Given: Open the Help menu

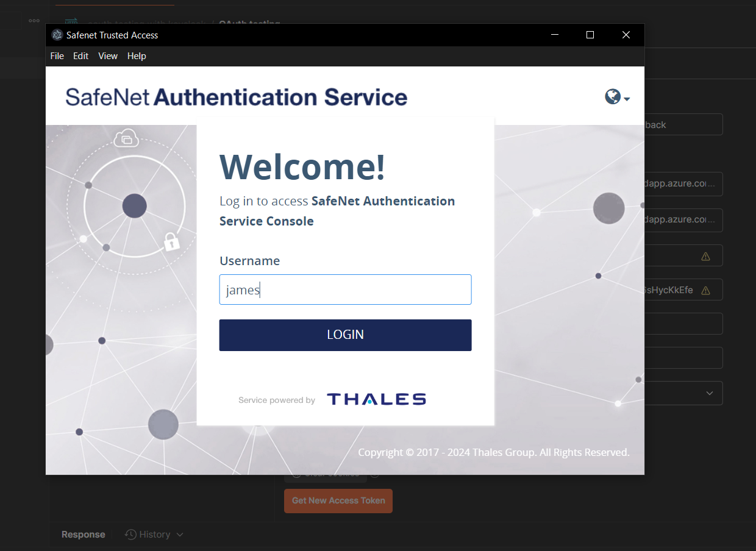Looking at the screenshot, I should tap(137, 55).
